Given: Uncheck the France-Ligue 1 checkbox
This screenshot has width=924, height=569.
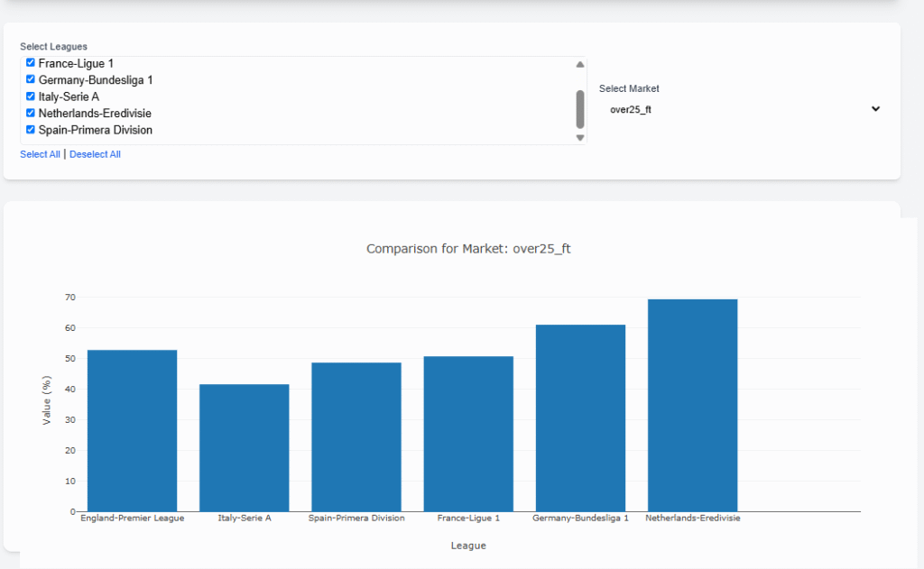Looking at the screenshot, I should point(31,63).
